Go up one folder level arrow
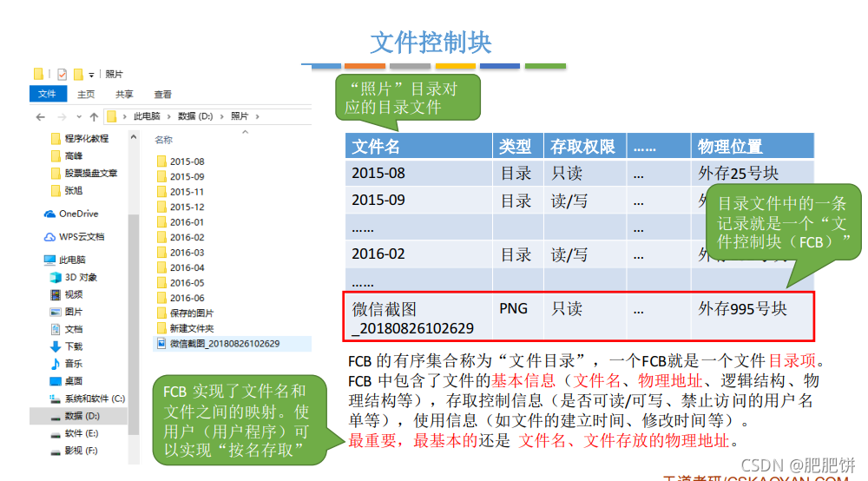 [94, 117]
